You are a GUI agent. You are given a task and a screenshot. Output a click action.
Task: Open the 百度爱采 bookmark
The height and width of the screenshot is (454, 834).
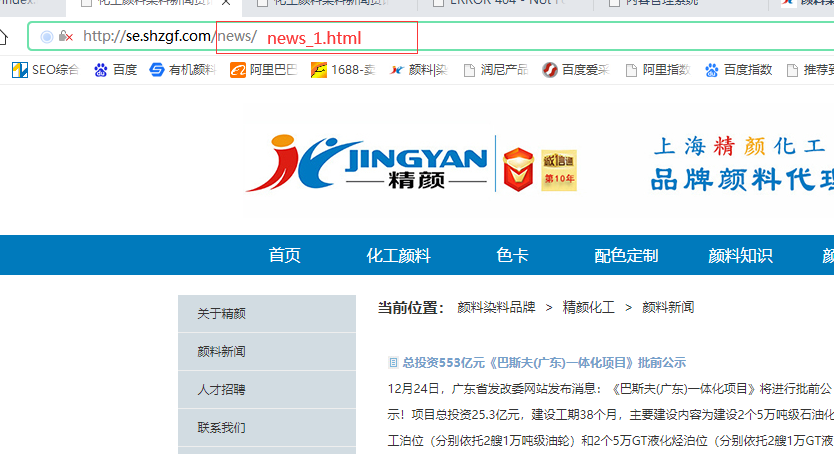(x=576, y=70)
